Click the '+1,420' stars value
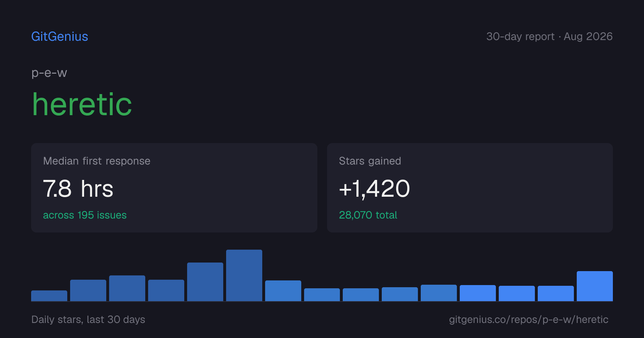This screenshot has width=644, height=338. [x=374, y=188]
